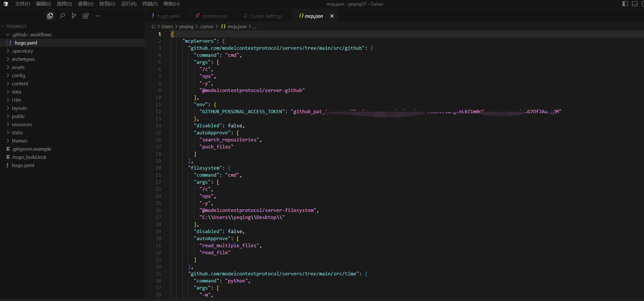Switch to the custom.scss tab
This screenshot has width=644, height=301.
[x=215, y=16]
